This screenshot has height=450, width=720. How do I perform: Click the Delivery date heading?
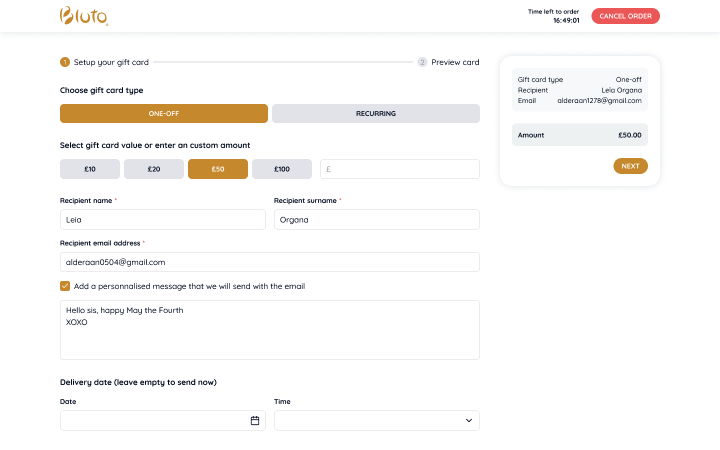(x=138, y=382)
